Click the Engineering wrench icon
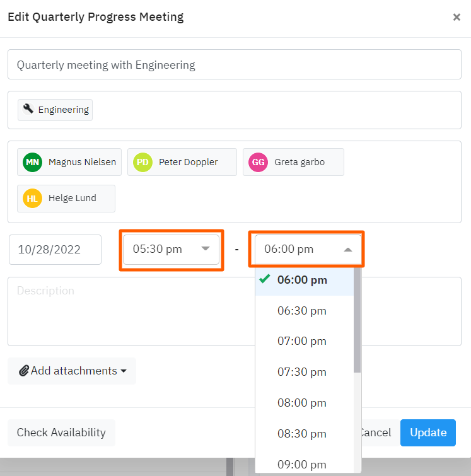 tap(28, 109)
